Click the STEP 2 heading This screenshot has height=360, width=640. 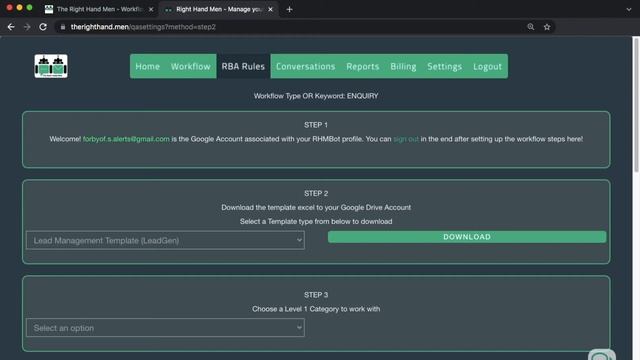pos(316,193)
